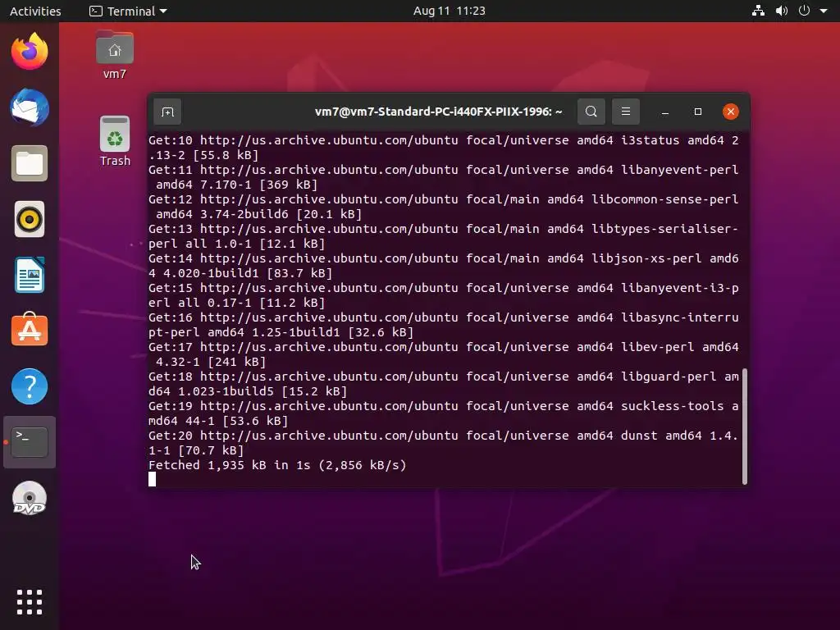This screenshot has height=630, width=840.
Task: Click the Get:20 dunst line
Action: pos(444,443)
